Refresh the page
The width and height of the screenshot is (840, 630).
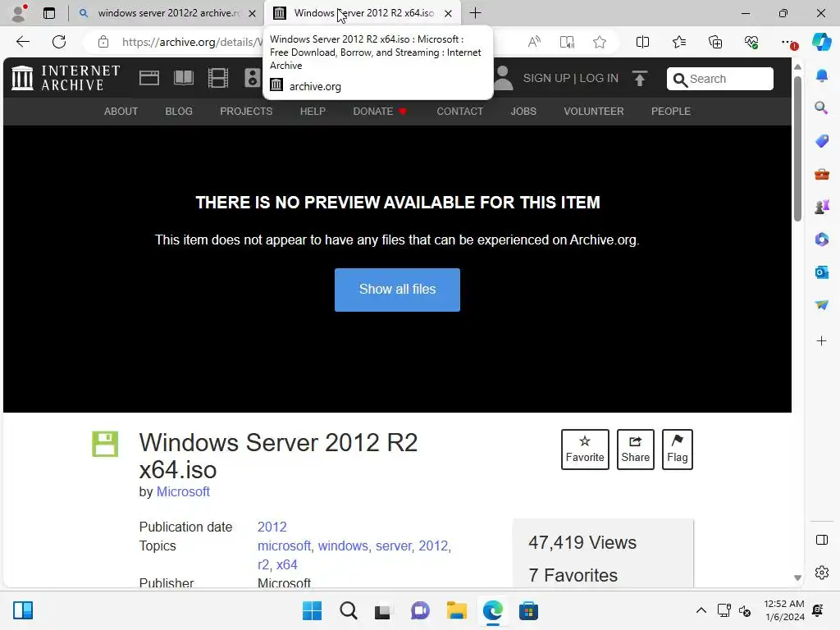point(59,42)
